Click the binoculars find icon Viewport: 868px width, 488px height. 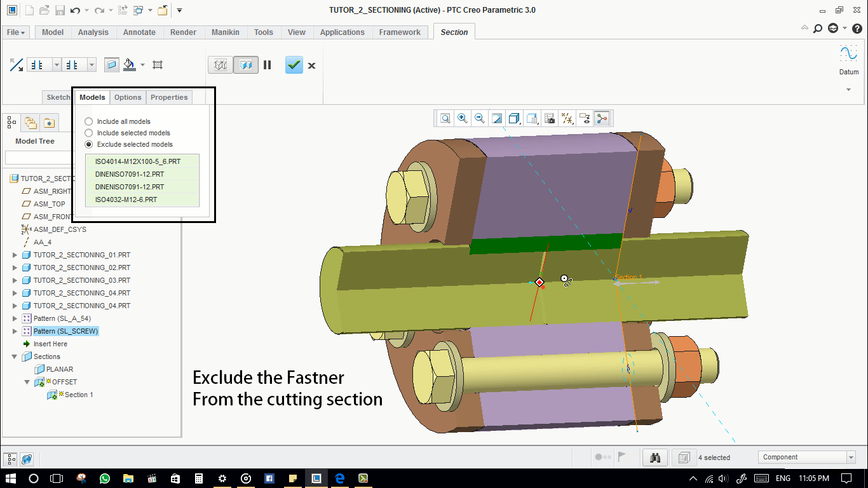[x=655, y=457]
